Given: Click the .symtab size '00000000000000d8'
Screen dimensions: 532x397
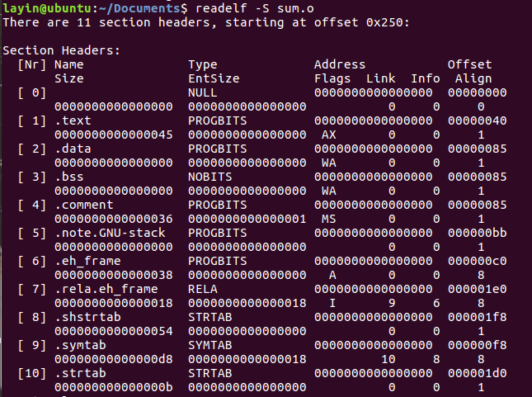Looking at the screenshot, I should coord(113,359).
